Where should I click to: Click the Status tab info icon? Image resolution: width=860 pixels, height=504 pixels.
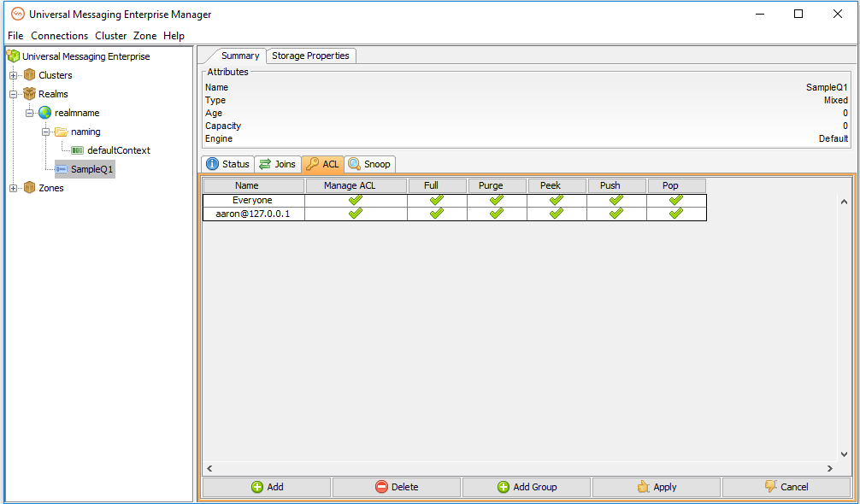(x=212, y=164)
